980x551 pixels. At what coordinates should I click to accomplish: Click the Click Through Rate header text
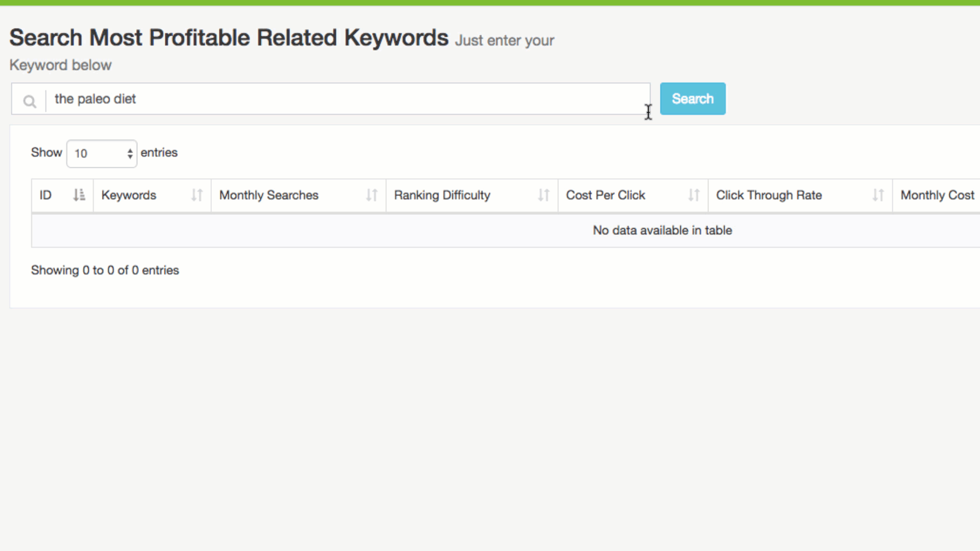[x=769, y=195]
